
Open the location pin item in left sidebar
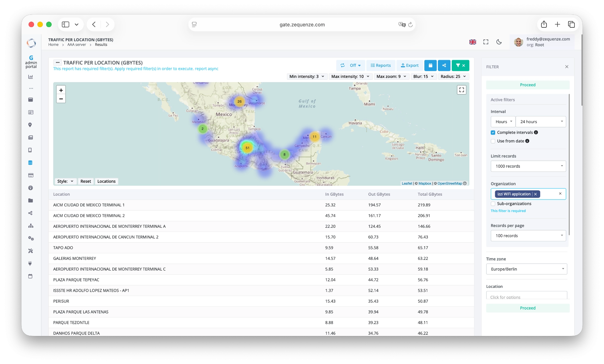click(30, 125)
